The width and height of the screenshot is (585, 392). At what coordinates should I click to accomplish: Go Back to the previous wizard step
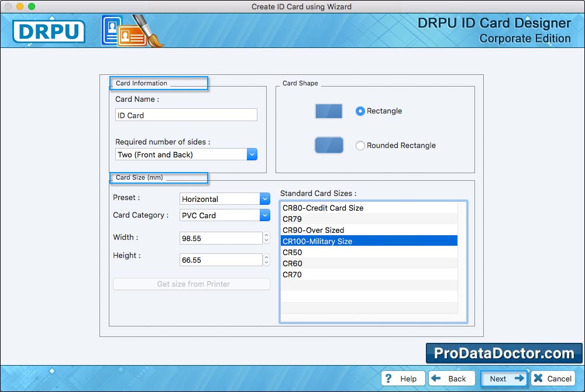click(450, 379)
